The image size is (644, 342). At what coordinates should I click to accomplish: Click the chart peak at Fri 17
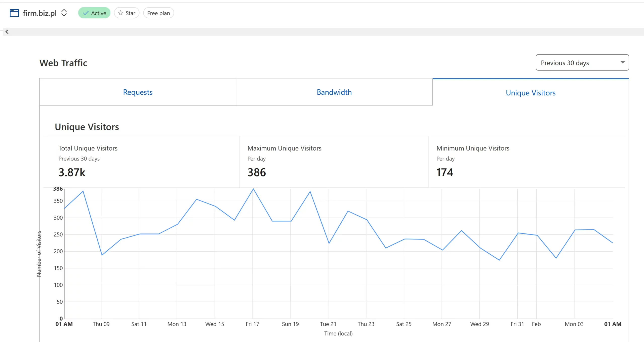click(253, 189)
